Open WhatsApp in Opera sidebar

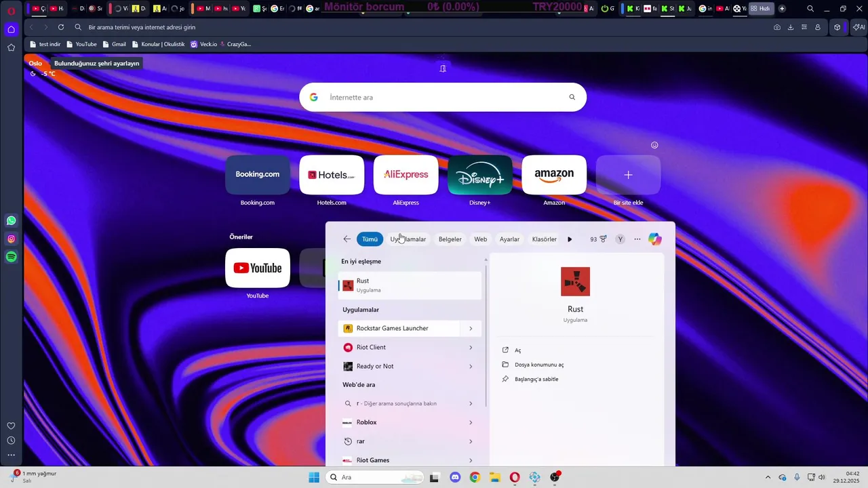tap(11, 220)
